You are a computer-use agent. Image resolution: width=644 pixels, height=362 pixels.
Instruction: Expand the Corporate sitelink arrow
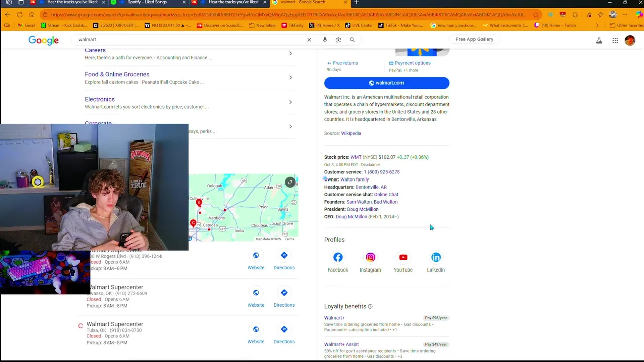click(290, 126)
